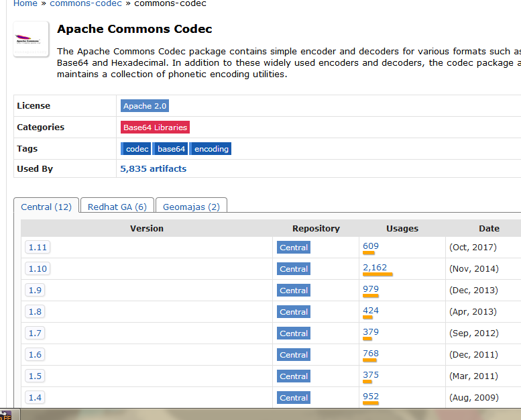
Task: Click the Categories row label
Action: tap(40, 127)
